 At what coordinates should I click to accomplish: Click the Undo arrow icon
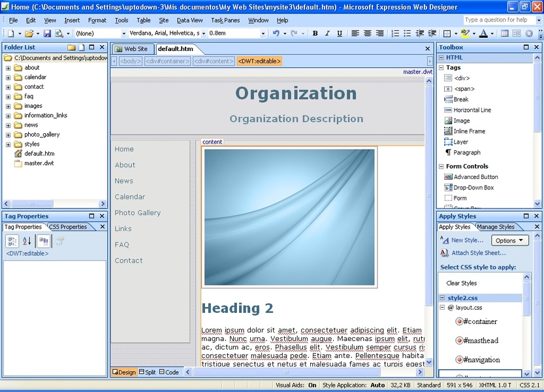[x=276, y=33]
